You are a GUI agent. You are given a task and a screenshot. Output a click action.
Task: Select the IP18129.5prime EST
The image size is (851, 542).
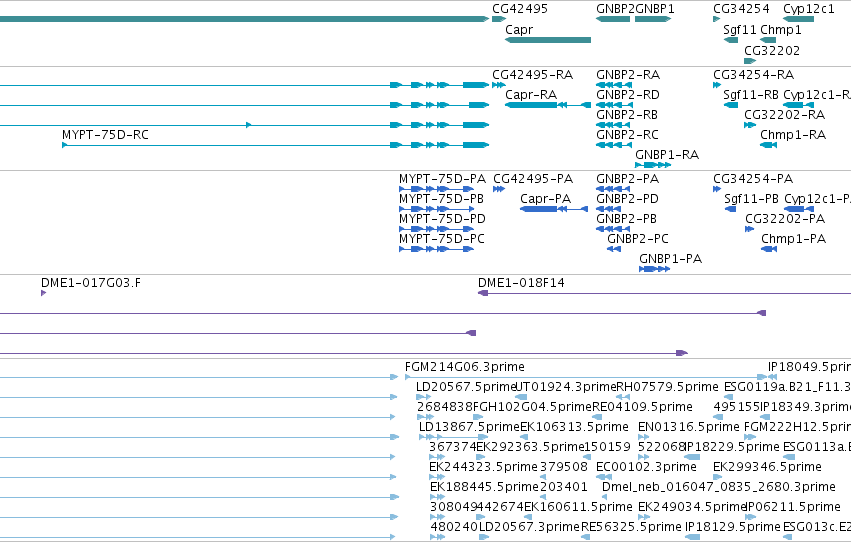pos(693,537)
